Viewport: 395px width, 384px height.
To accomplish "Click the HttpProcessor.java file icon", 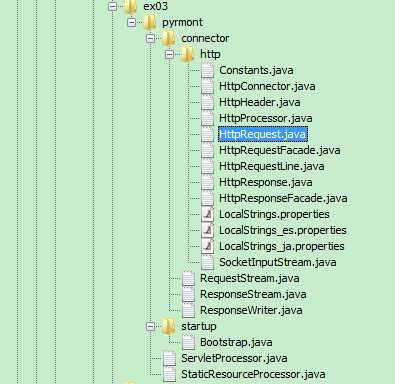I will pos(207,118).
